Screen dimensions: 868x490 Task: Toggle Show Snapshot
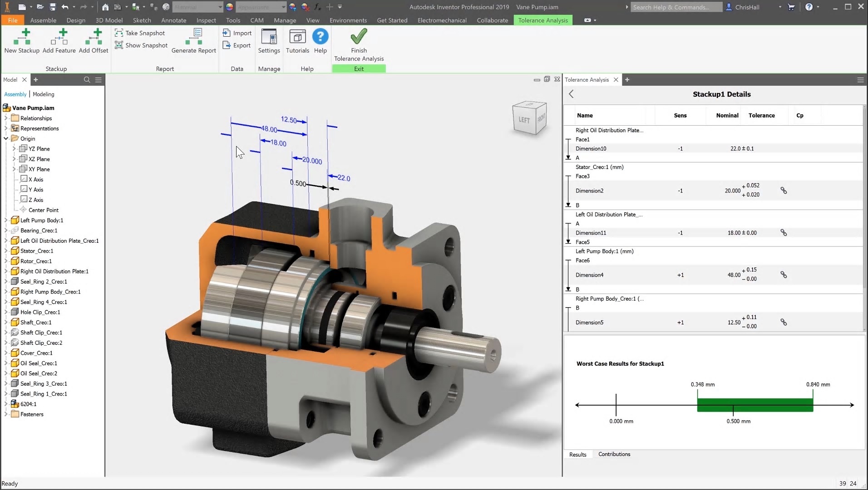[141, 45]
